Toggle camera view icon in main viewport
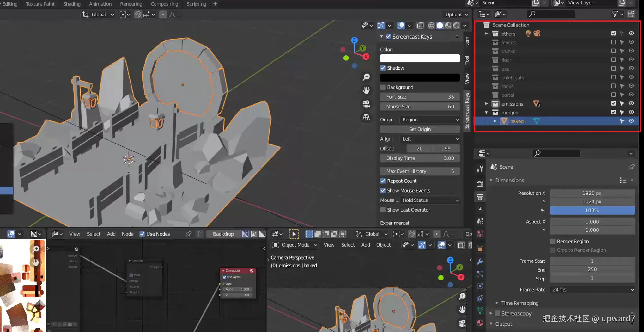Viewport: 644px width, 332px height. pyautogui.click(x=366, y=104)
